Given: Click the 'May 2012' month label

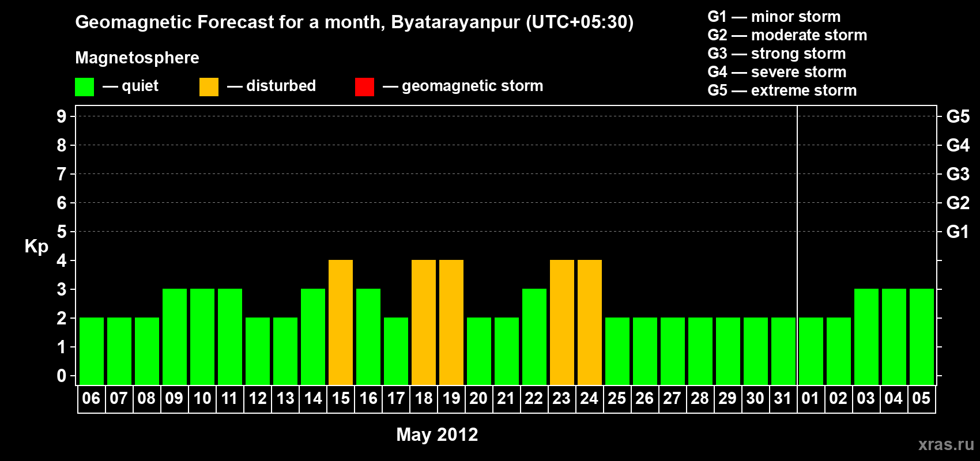Looking at the screenshot, I should 437,434.
